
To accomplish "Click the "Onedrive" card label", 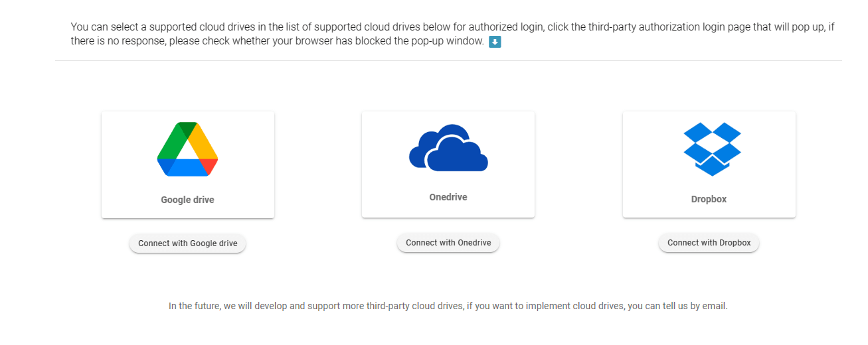I will point(448,197).
